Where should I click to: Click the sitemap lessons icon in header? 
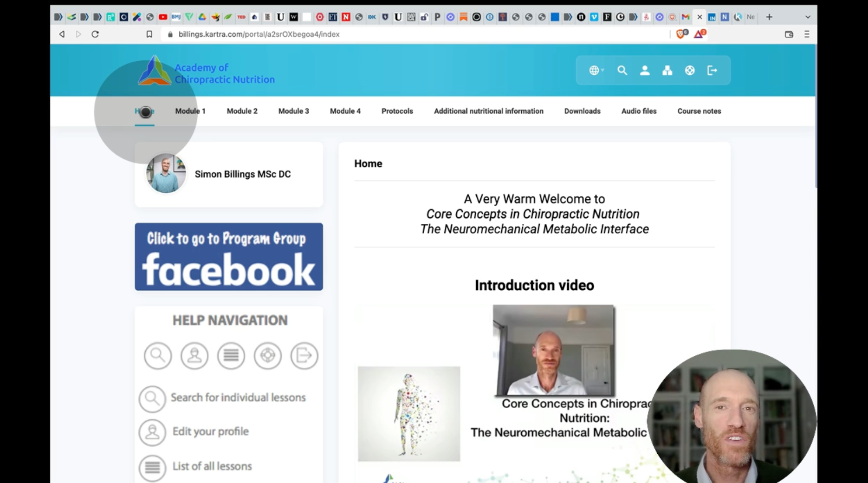pos(667,71)
